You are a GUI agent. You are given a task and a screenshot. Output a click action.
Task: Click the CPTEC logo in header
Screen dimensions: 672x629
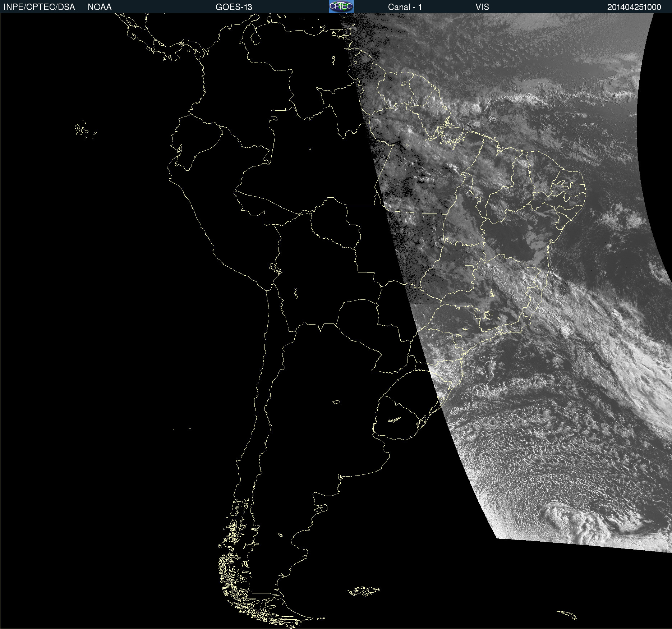[x=341, y=6]
